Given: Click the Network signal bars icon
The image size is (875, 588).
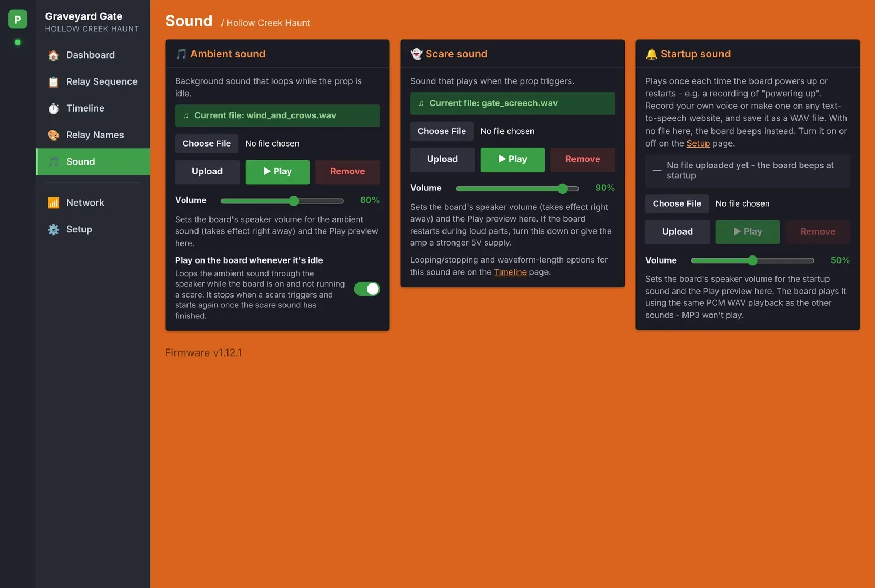Looking at the screenshot, I should click(54, 203).
